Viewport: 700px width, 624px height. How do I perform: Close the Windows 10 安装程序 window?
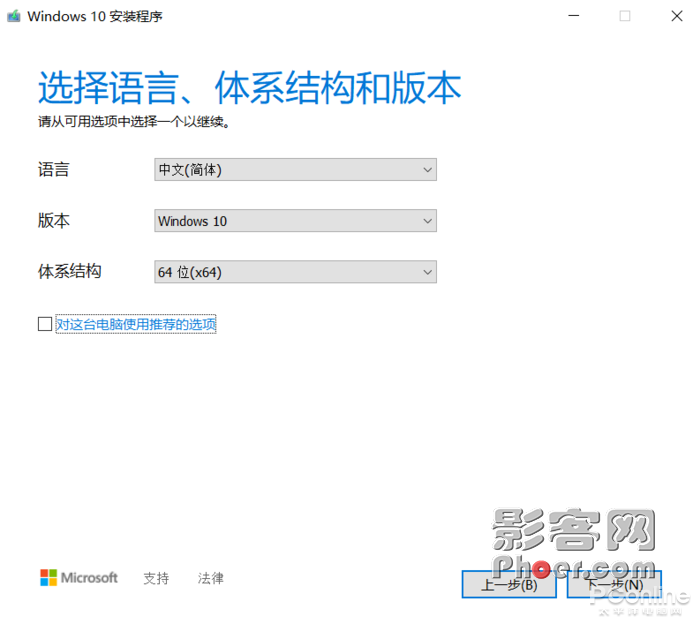pos(677,16)
